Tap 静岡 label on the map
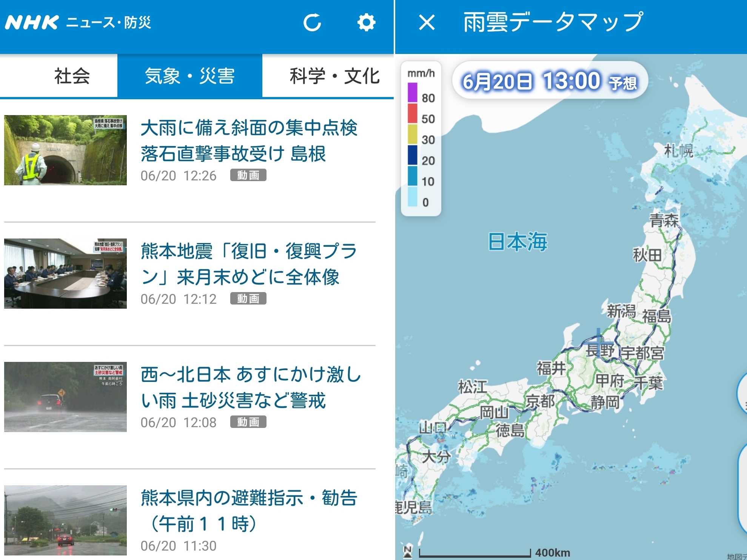The height and width of the screenshot is (560, 747). [x=605, y=402]
